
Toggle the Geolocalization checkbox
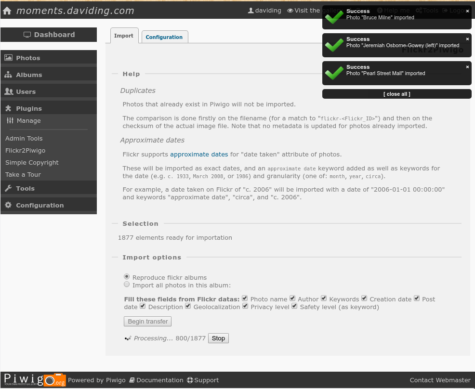coord(188,306)
